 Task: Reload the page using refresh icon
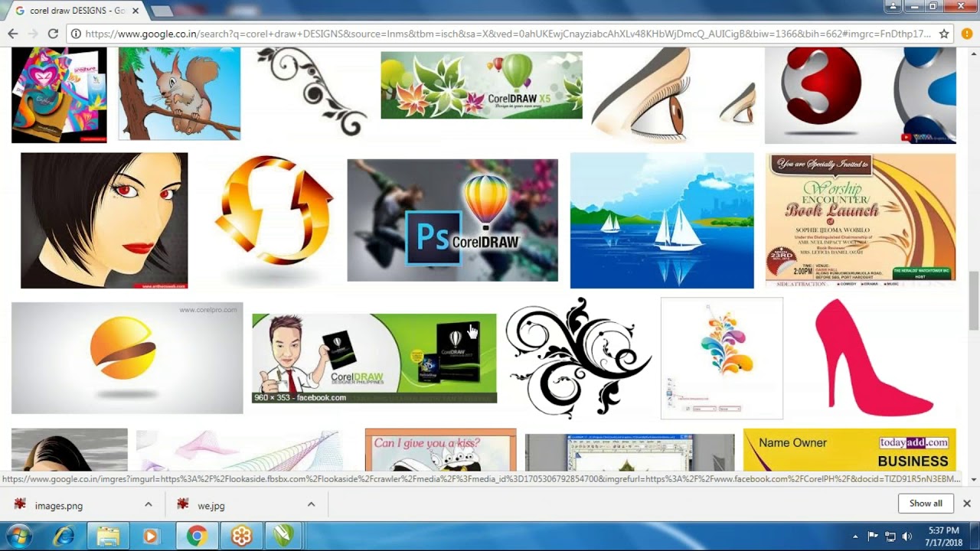pos(53,34)
